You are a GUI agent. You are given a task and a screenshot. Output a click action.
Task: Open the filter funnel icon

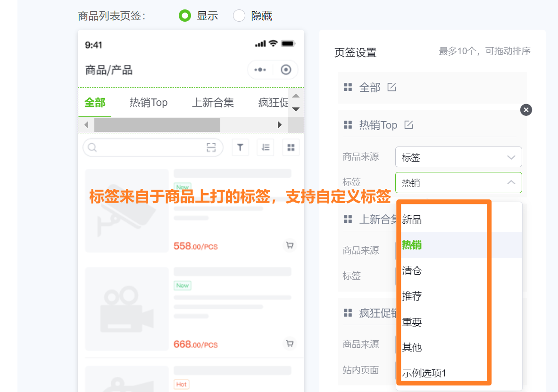click(x=240, y=147)
